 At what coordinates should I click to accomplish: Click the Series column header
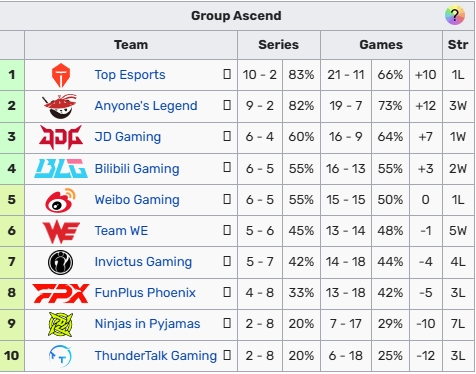click(x=279, y=45)
